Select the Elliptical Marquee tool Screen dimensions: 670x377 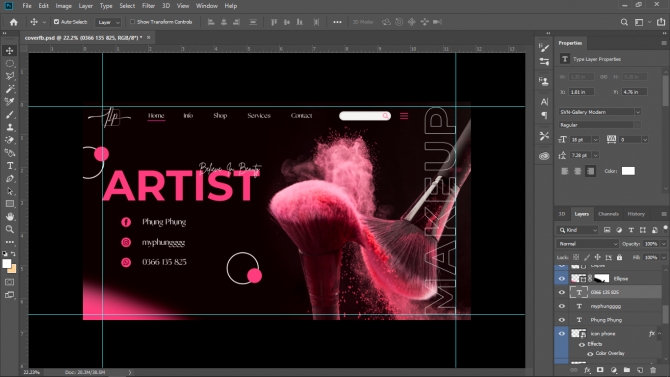(9, 64)
